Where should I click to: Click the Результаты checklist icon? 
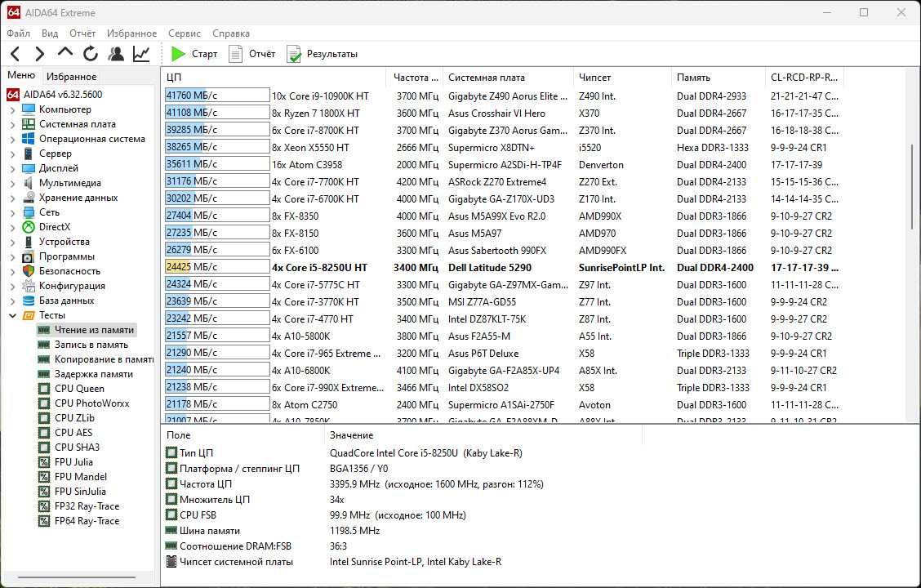294,54
